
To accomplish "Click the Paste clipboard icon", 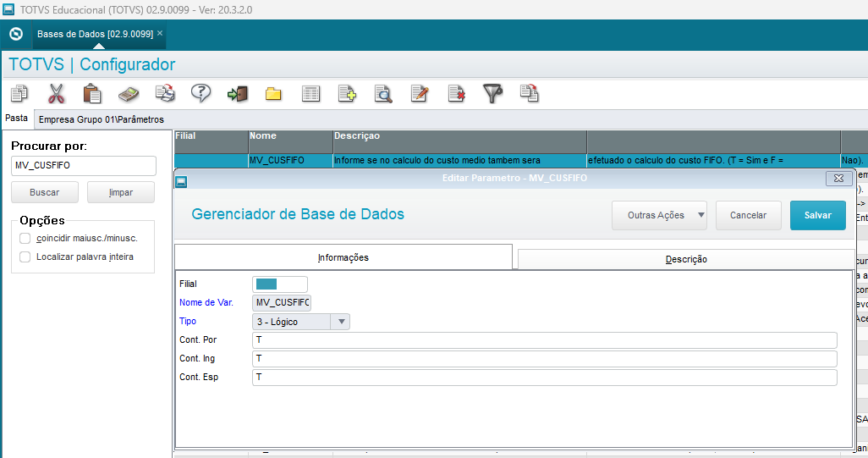I will [x=92, y=94].
